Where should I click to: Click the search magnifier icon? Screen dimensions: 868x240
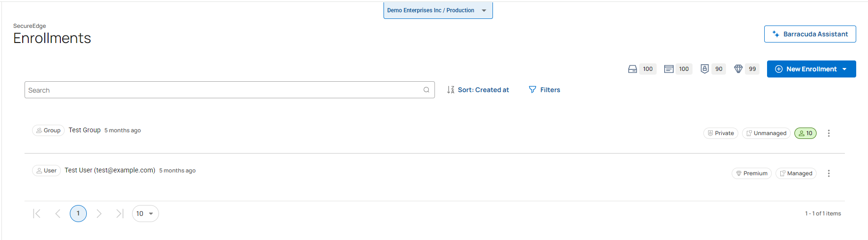click(426, 90)
